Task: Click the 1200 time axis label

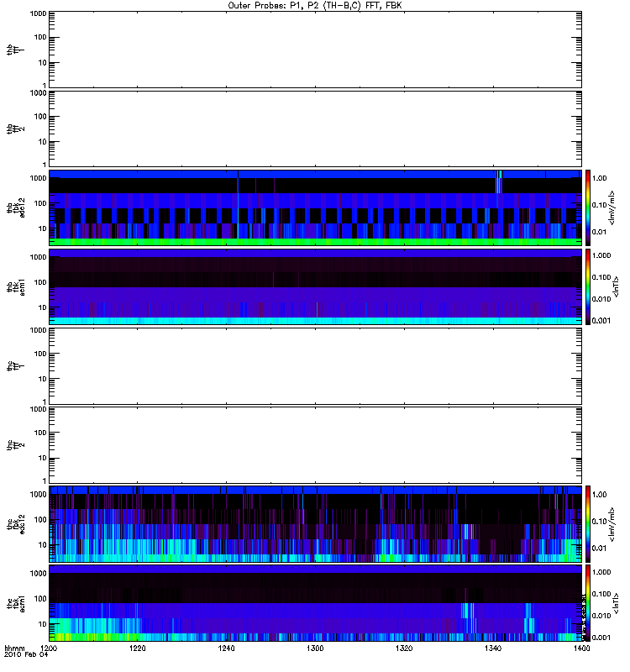Action: [50, 648]
